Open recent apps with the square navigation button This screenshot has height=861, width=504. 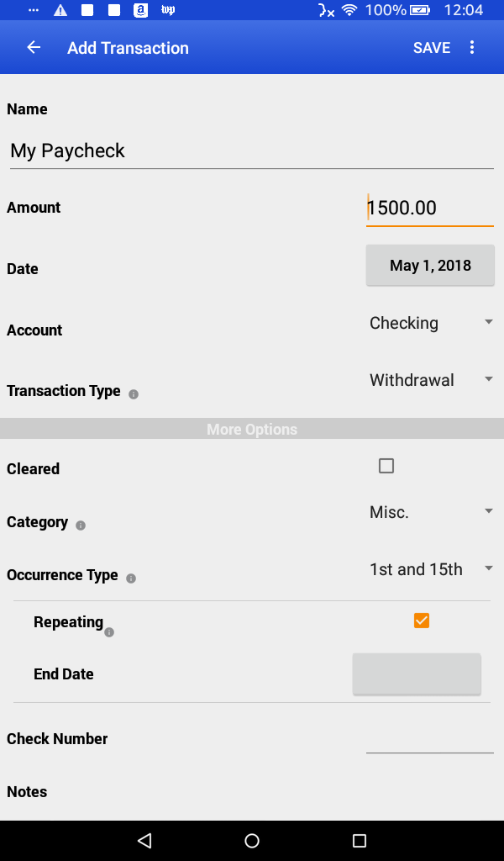click(360, 839)
